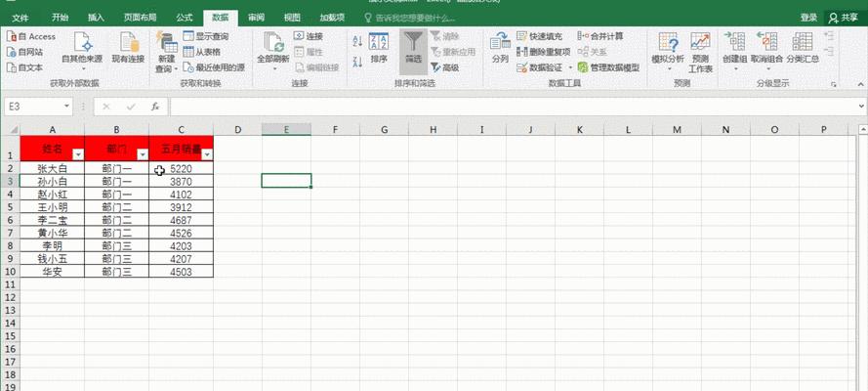Switch to 开始 (Home) tab

[x=61, y=18]
